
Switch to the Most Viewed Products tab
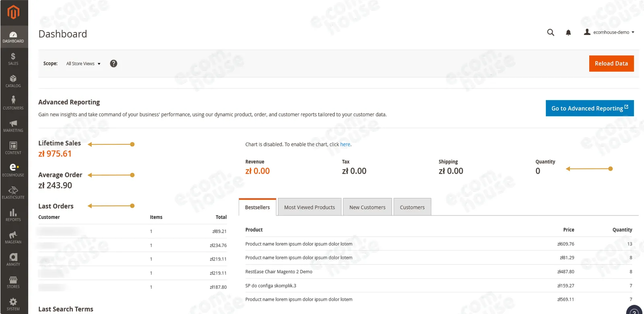[x=310, y=207]
